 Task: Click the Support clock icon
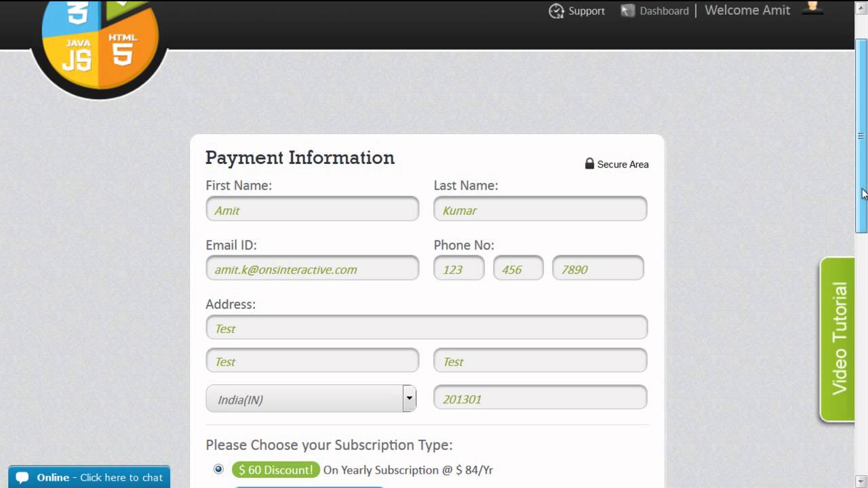[556, 11]
